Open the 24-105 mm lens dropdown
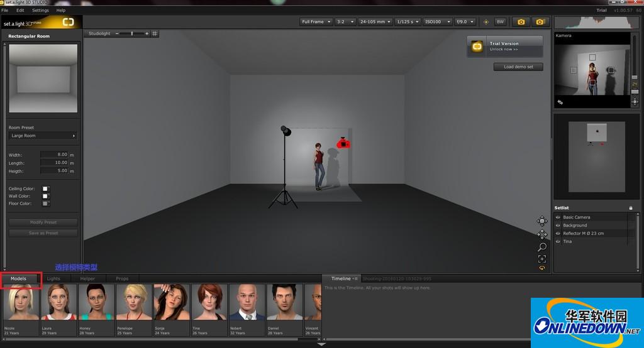644x348 pixels. click(x=375, y=22)
